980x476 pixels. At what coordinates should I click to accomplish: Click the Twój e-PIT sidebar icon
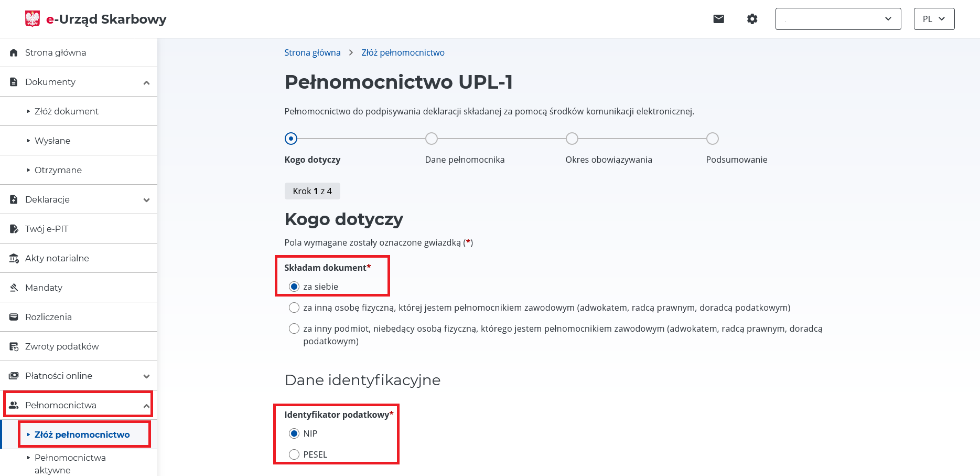point(14,229)
